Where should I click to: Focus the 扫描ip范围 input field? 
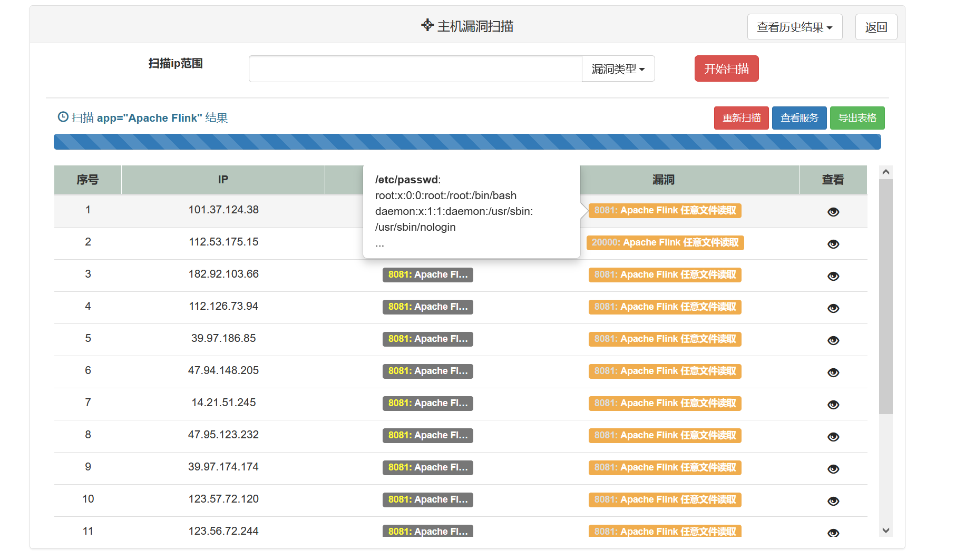pyautogui.click(x=415, y=68)
